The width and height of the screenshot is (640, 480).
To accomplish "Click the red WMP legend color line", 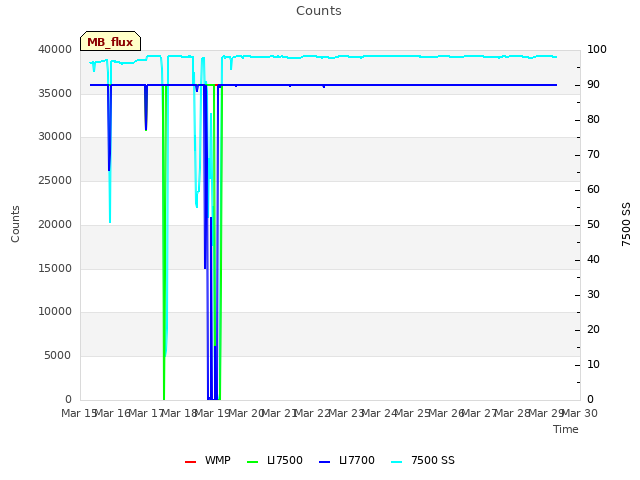I will [190, 462].
